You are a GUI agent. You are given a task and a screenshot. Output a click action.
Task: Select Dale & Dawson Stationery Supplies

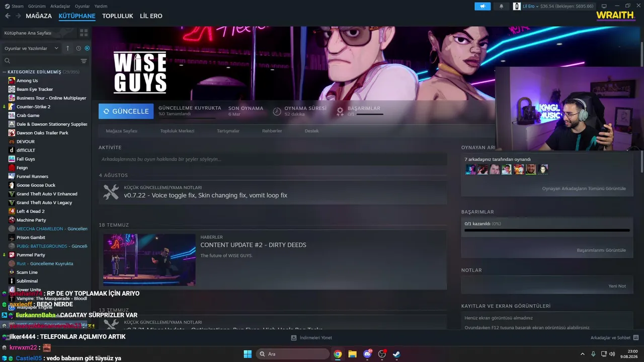[52, 124]
